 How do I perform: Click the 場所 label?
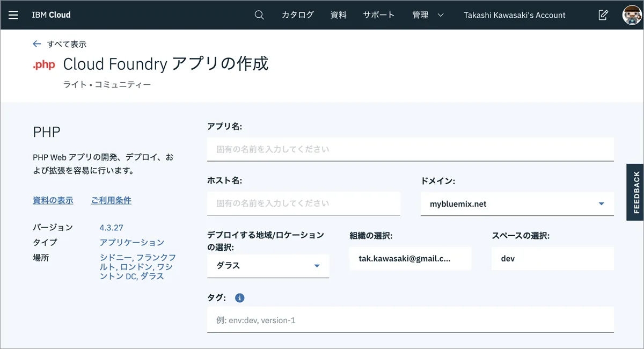point(41,258)
